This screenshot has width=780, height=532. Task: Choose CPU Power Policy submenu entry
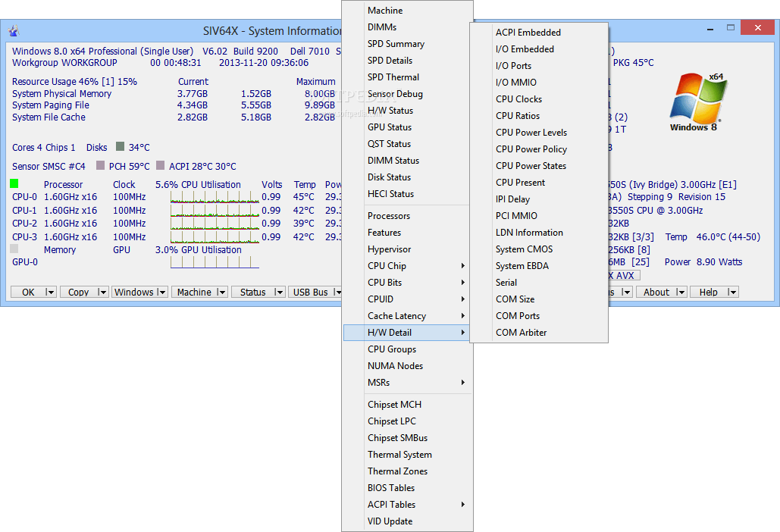(x=539, y=149)
